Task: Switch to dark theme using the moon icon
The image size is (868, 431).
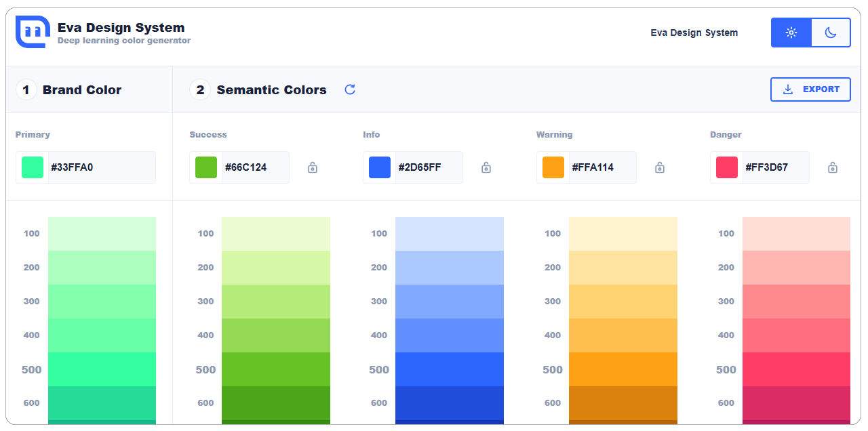Action: pyautogui.click(x=831, y=32)
